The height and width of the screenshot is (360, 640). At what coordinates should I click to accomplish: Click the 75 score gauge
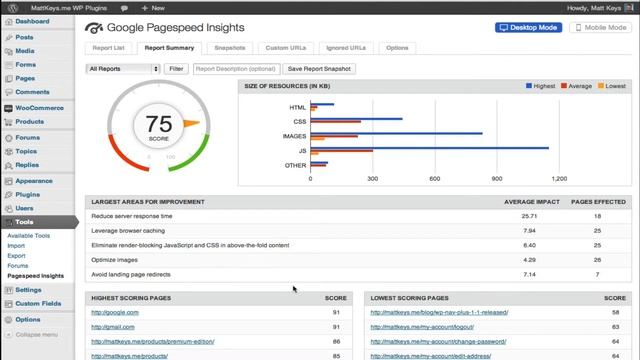click(159, 126)
